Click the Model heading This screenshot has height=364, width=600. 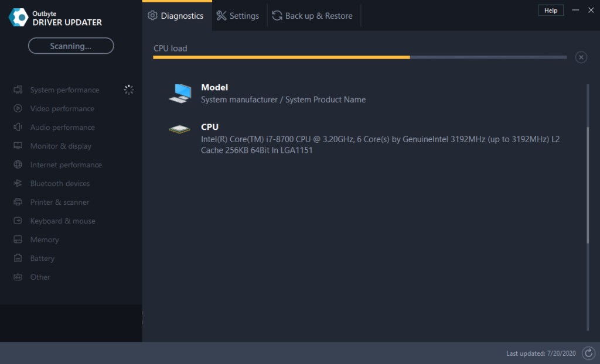(x=214, y=87)
